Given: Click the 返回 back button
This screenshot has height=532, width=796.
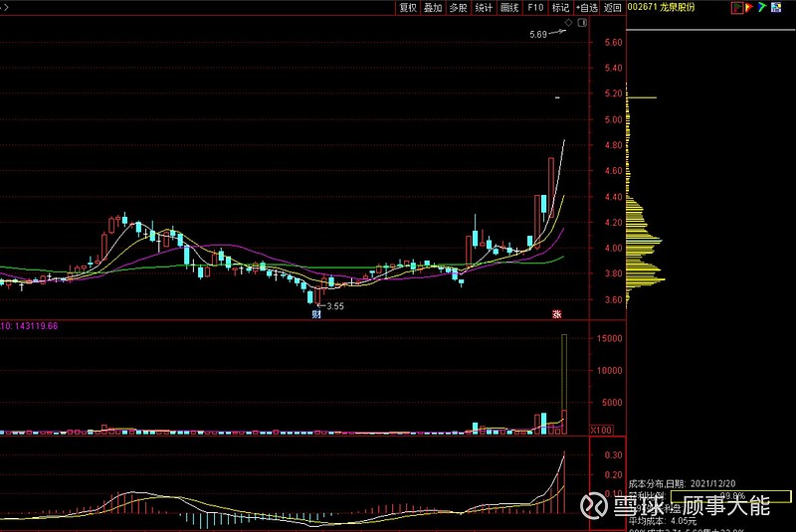Looking at the screenshot, I should (613, 7).
